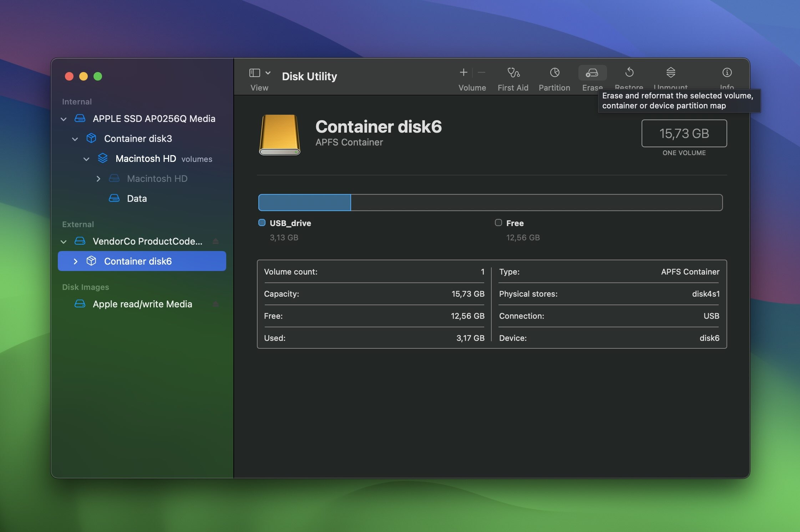Click the Container disk3 cube icon
800x532 pixels.
point(91,138)
